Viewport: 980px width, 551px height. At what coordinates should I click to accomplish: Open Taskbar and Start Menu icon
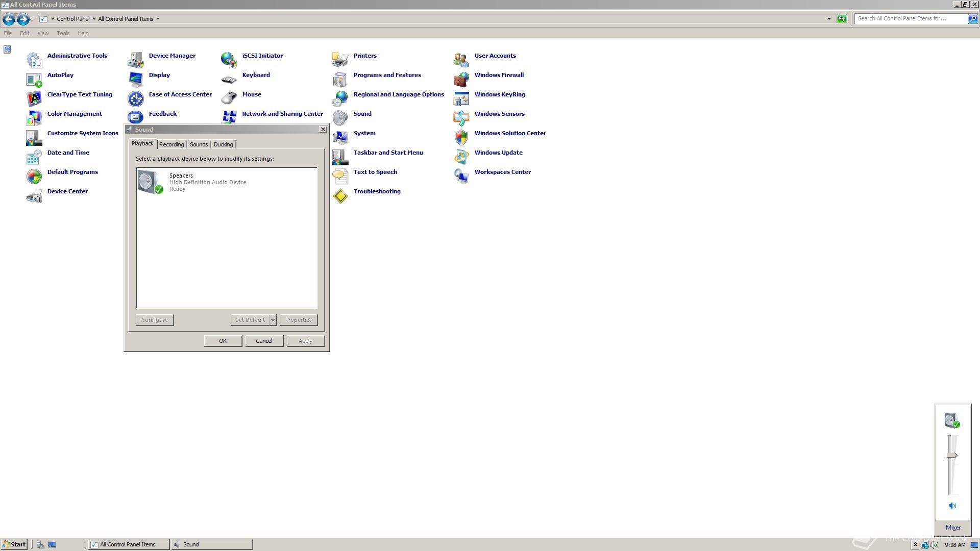[340, 157]
